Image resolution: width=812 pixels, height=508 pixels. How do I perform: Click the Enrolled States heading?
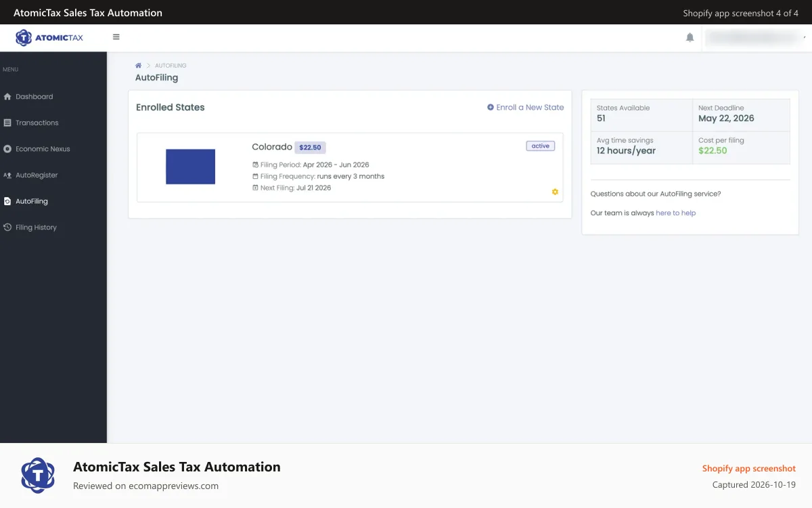coord(170,107)
